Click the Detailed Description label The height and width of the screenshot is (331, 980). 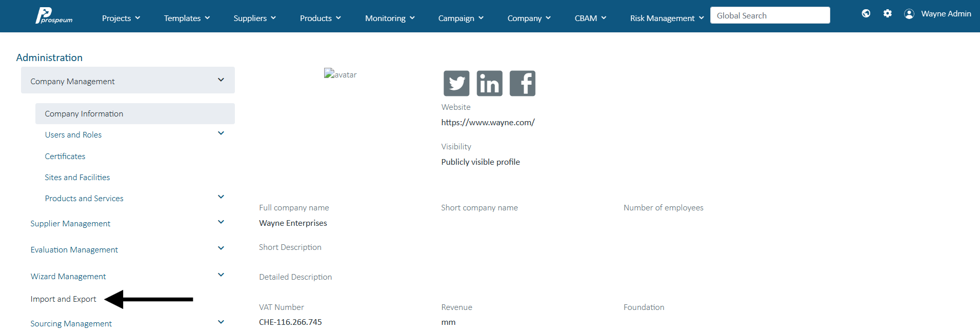[x=295, y=277]
